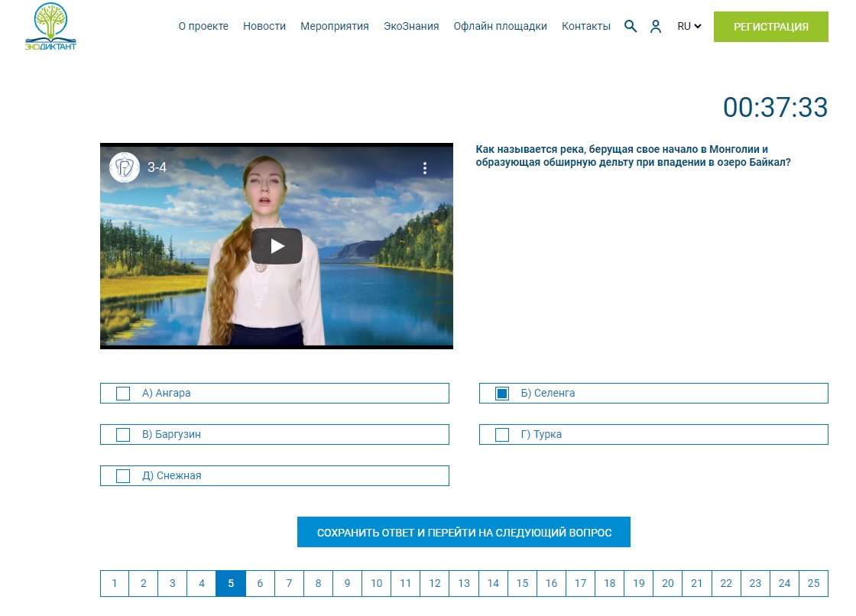Uncheck the answer Б) Селенга

coord(502,394)
